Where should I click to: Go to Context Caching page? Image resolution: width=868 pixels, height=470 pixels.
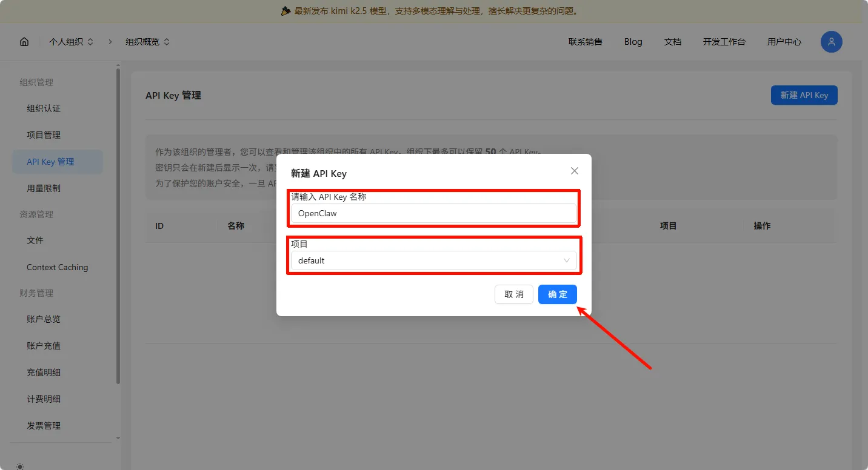(57, 267)
